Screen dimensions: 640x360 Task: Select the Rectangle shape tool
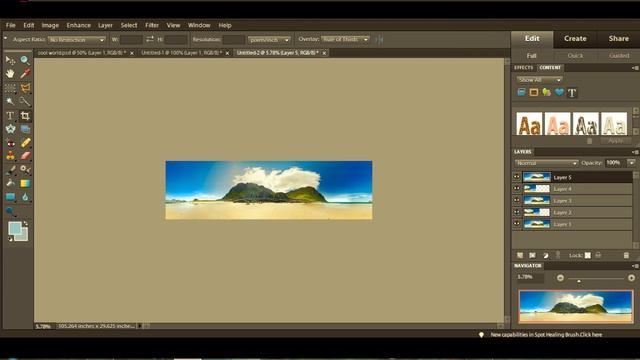[10, 197]
